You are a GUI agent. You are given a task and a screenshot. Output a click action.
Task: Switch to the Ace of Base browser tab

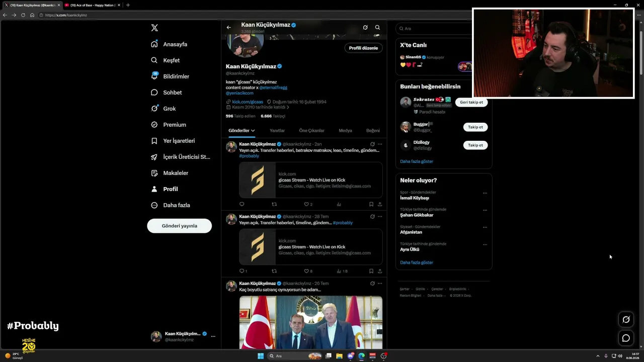[x=92, y=5]
